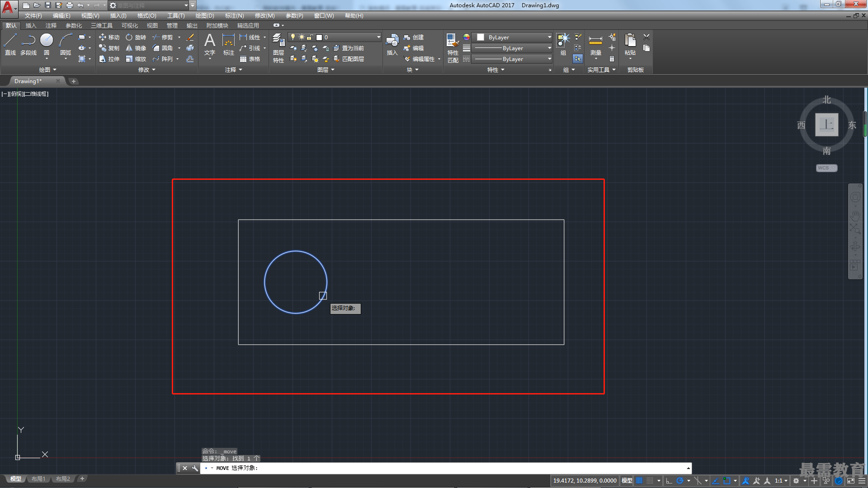Activate the Mirror (镜像) command
Screen dimensions: 868x488
136,48
